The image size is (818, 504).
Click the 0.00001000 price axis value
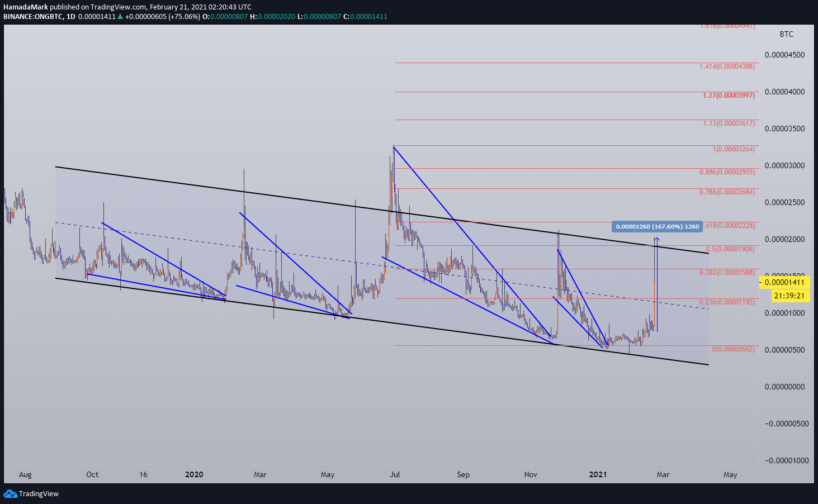[785, 313]
